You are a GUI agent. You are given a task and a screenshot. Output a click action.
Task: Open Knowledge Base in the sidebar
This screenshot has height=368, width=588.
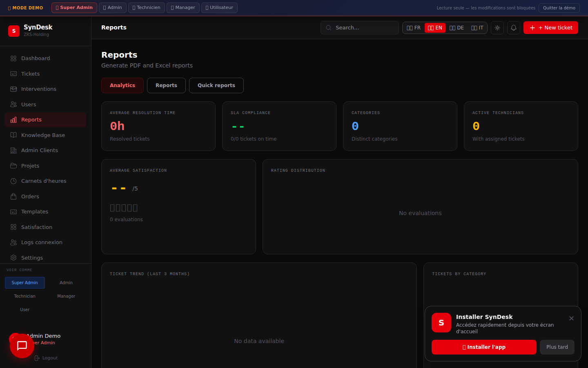click(43, 135)
